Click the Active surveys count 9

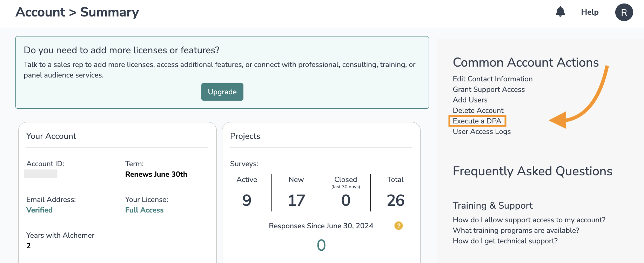[247, 200]
